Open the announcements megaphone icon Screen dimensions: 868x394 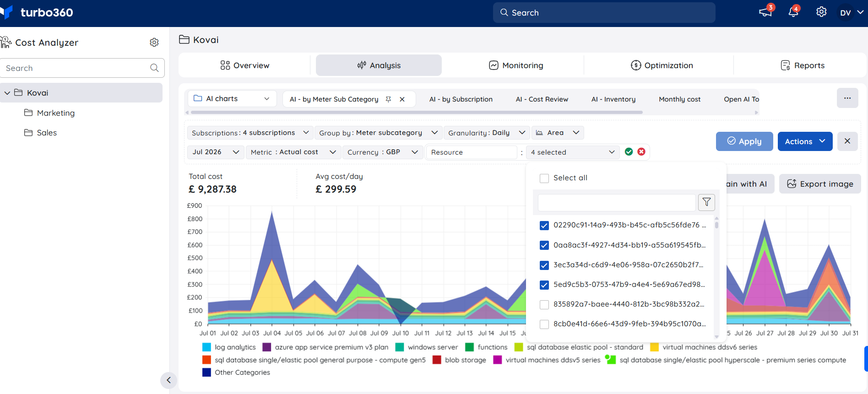click(765, 12)
